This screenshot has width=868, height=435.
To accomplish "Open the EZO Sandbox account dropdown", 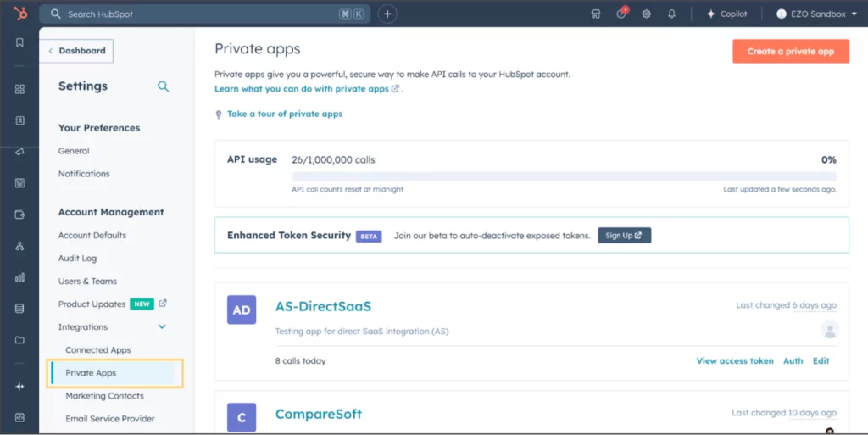I will (x=815, y=14).
